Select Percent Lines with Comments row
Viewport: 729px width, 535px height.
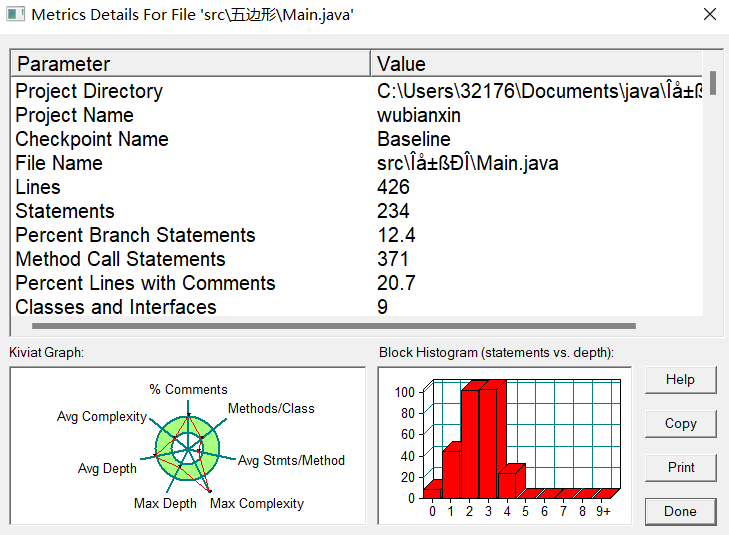click(x=357, y=284)
